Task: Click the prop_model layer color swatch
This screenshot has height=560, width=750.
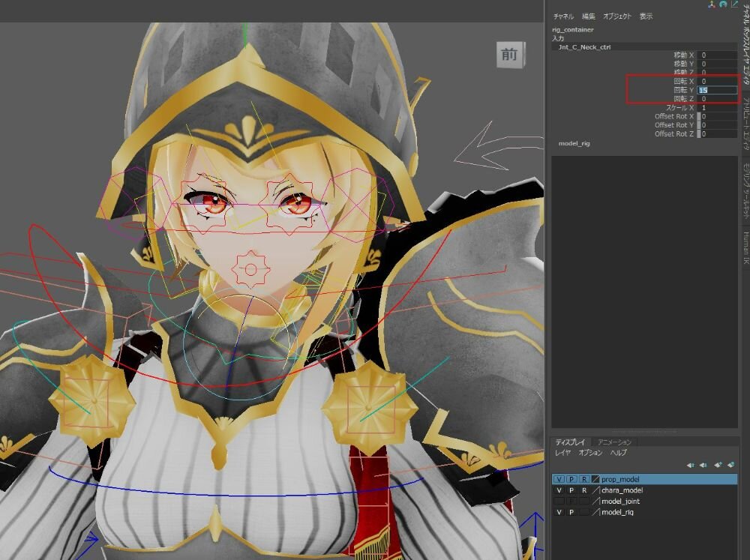Action: (595, 479)
